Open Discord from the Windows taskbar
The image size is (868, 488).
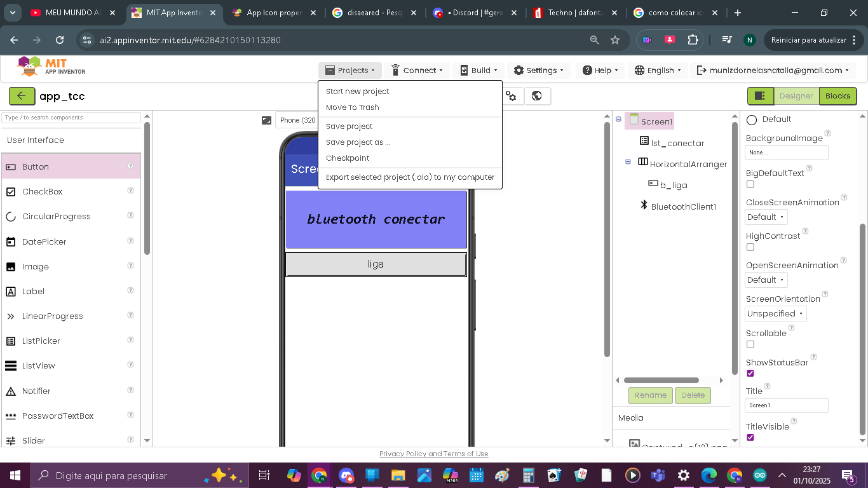tap(346, 475)
